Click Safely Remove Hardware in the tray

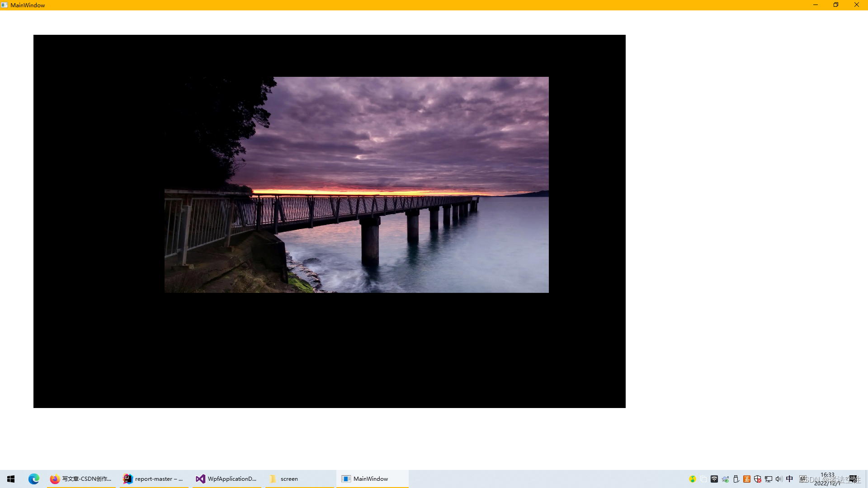click(x=736, y=479)
